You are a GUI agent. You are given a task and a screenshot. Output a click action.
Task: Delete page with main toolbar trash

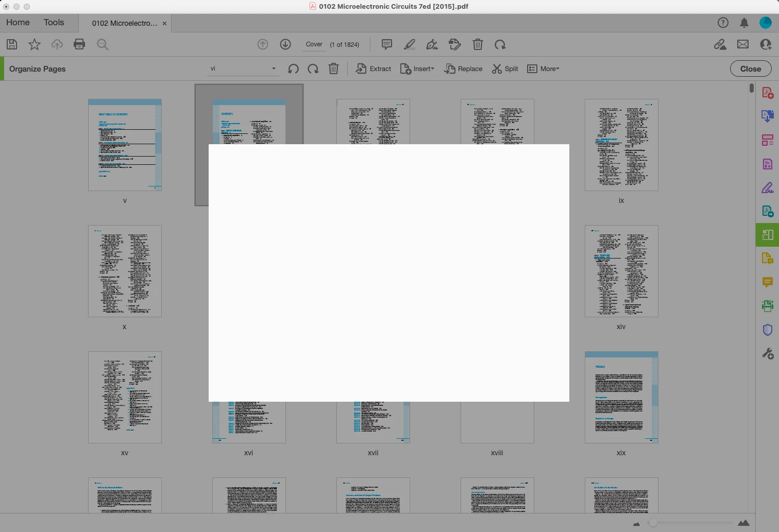point(478,44)
